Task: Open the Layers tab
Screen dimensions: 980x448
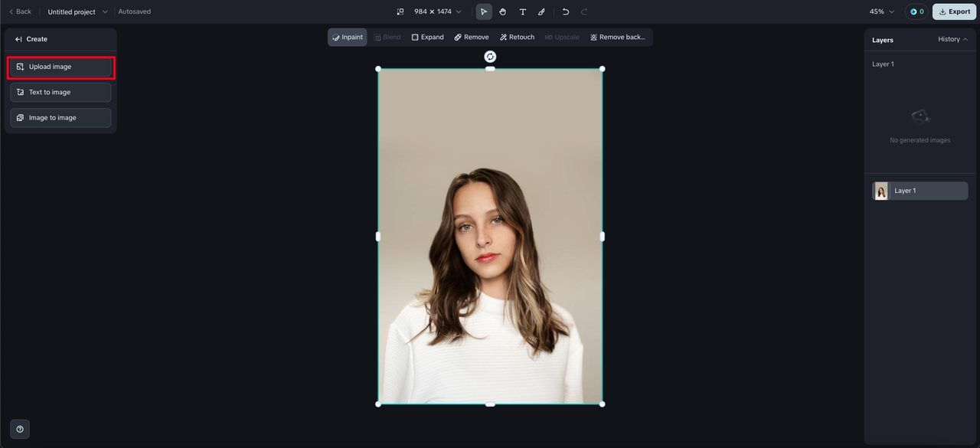Action: (x=883, y=40)
